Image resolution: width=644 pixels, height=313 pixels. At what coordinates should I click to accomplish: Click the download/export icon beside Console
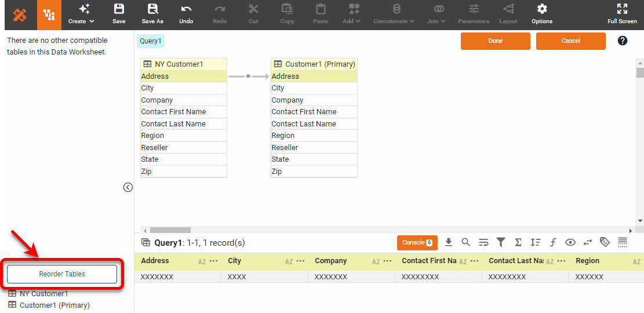(449, 242)
